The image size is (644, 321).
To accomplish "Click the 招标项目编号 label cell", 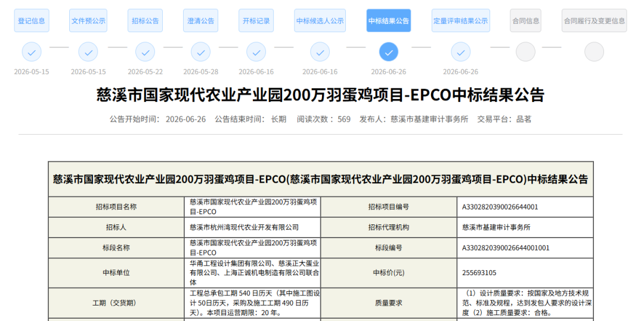I will pos(389,206).
